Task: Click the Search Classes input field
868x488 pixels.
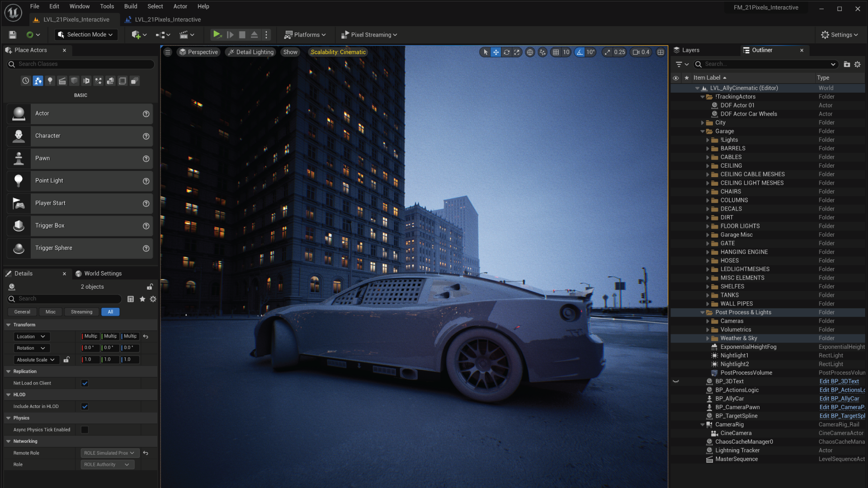Action: 81,64
